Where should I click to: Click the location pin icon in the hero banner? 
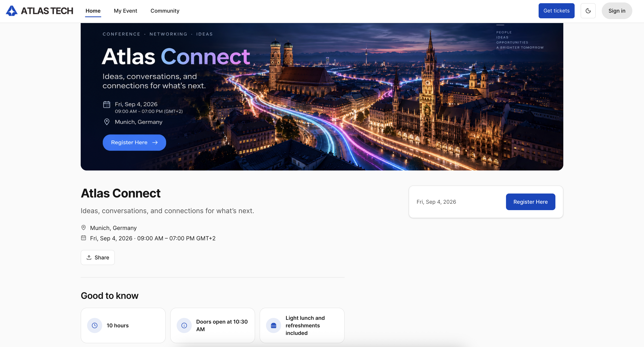click(107, 122)
